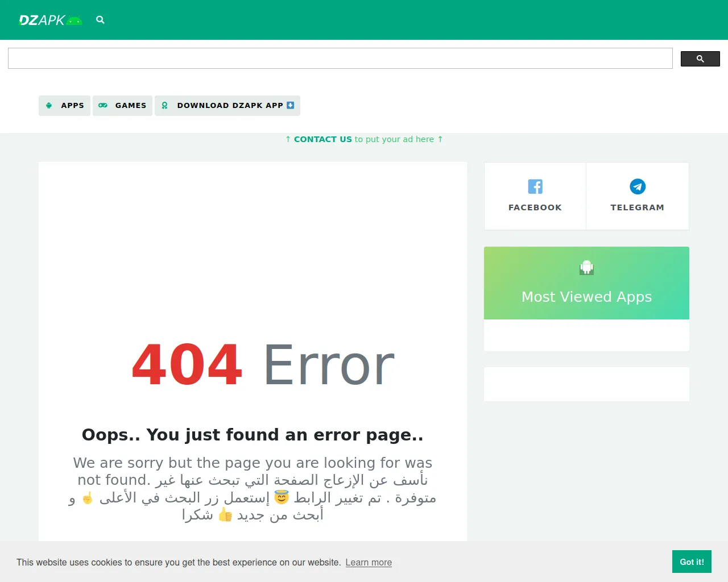Viewport: 728px width, 582px height.
Task: Open the cookie notice Learn more link
Action: pos(369,563)
